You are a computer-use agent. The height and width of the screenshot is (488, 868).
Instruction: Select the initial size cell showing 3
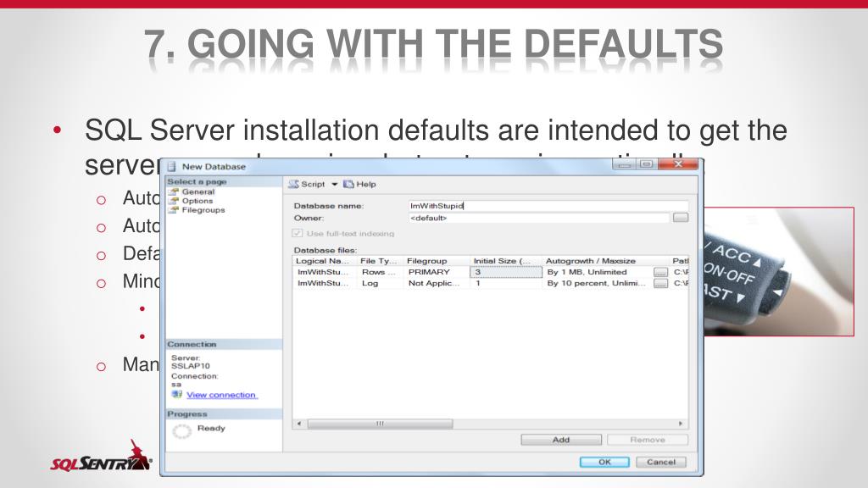pyautogui.click(x=505, y=272)
